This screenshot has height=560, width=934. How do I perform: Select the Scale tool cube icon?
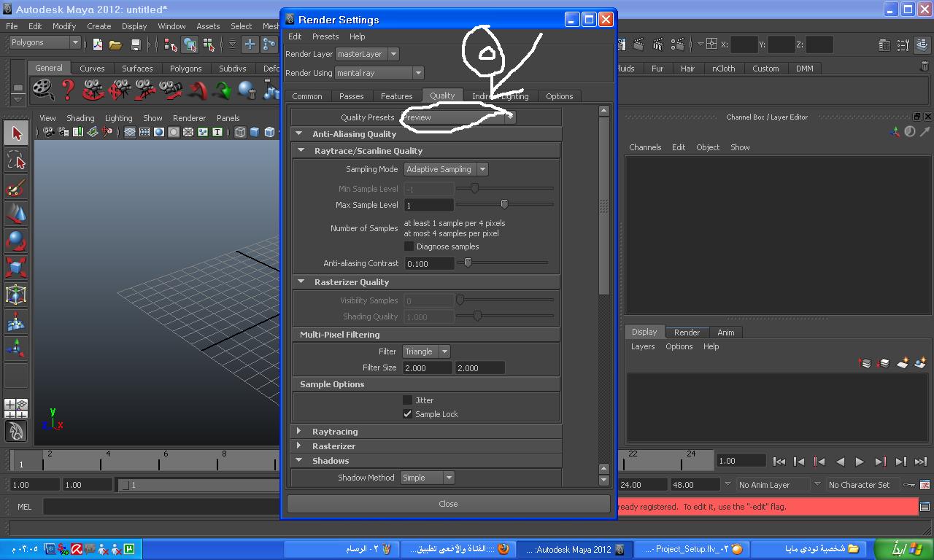(16, 268)
